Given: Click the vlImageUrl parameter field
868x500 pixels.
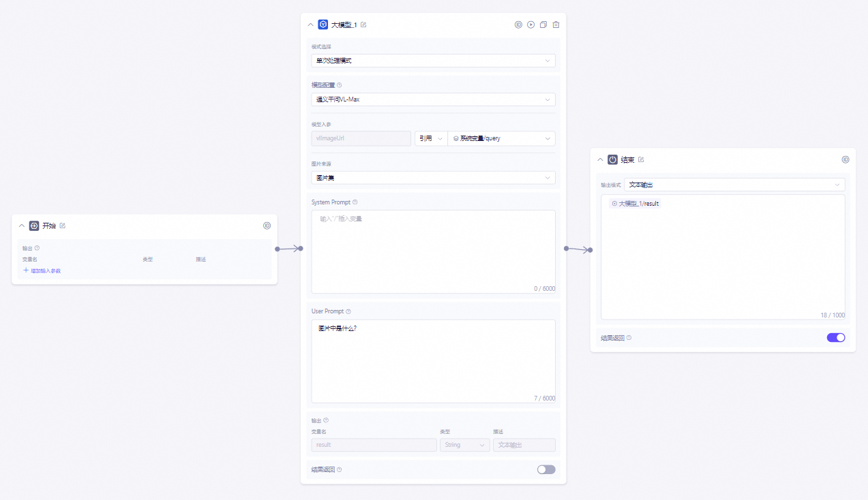Looking at the screenshot, I should tap(361, 138).
